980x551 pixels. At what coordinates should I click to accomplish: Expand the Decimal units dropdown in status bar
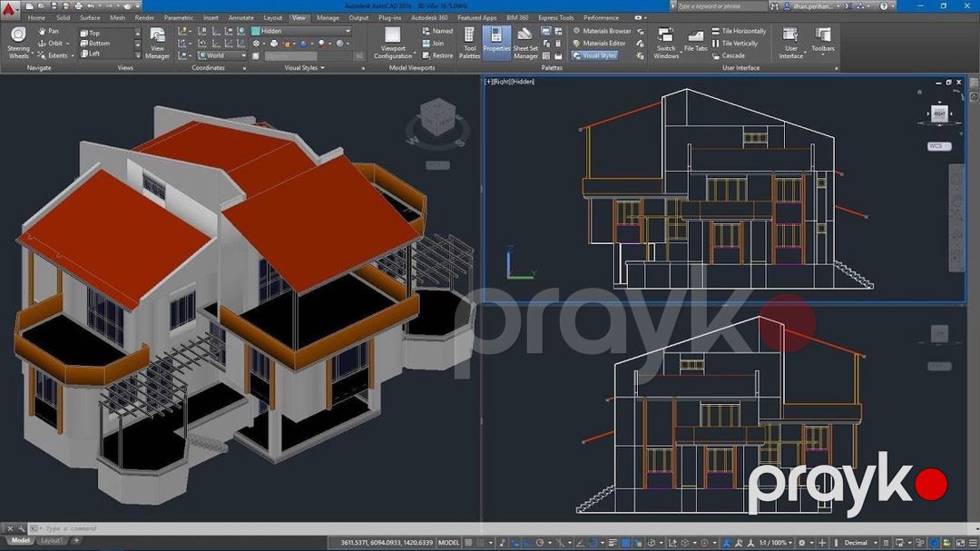(860, 543)
